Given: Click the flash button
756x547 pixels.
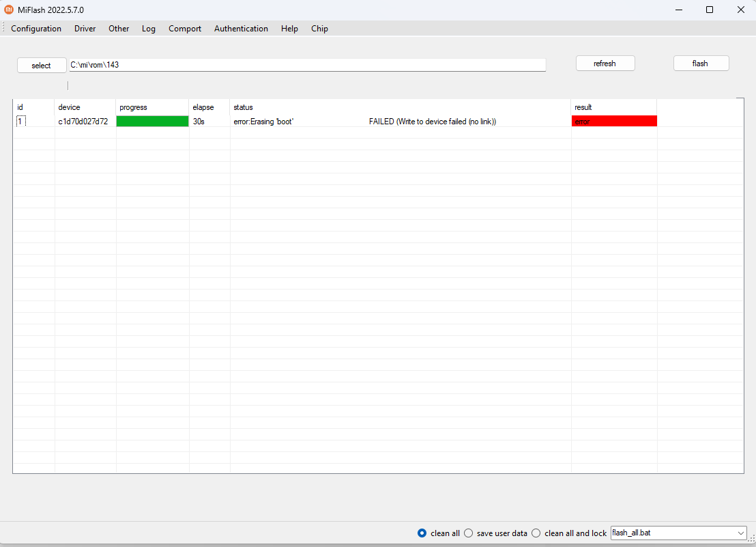Looking at the screenshot, I should pos(701,64).
